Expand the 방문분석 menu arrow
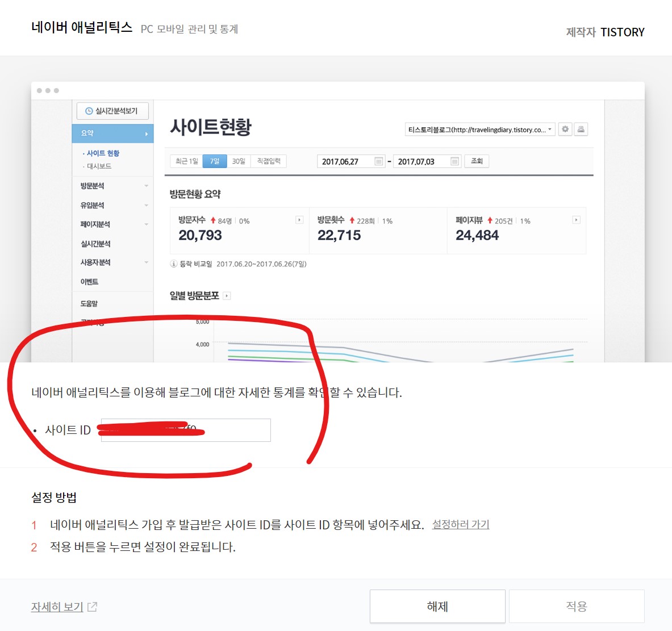The width and height of the screenshot is (672, 631). 146,186
